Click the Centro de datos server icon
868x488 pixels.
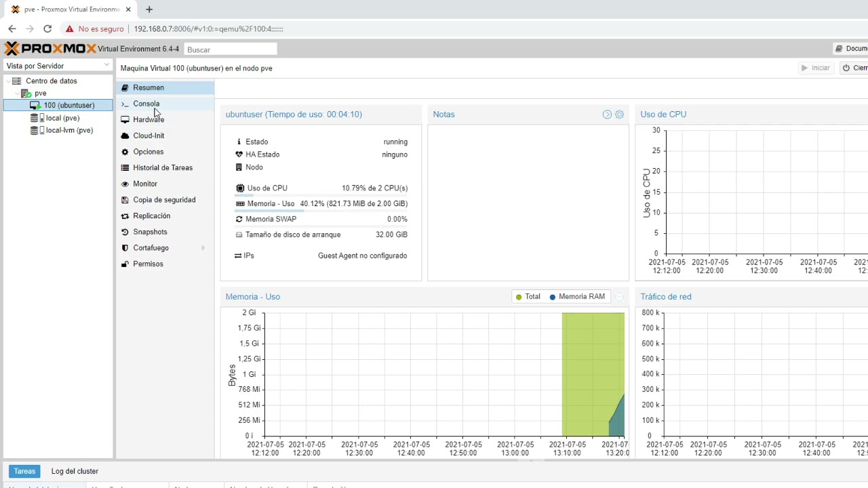coord(18,81)
